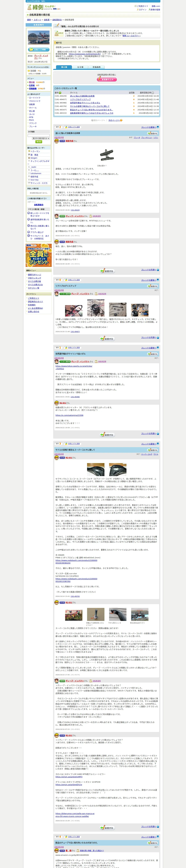
Task: Open the green bicycle photo in R2-D1 reply
Action: (x=74, y=615)
